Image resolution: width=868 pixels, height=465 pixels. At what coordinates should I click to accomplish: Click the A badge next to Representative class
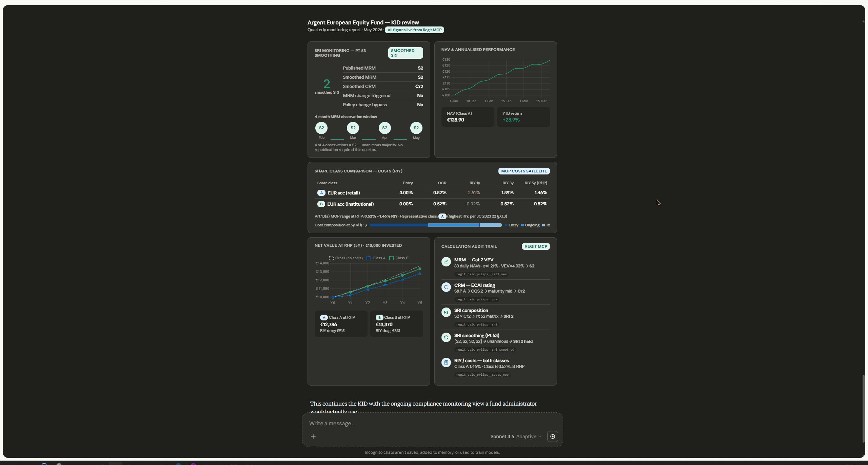[442, 216]
